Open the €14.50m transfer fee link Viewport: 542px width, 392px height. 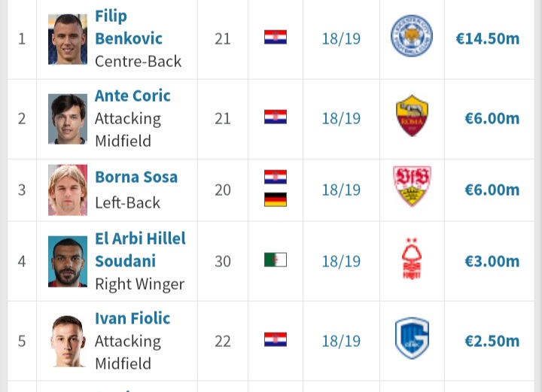pos(487,38)
